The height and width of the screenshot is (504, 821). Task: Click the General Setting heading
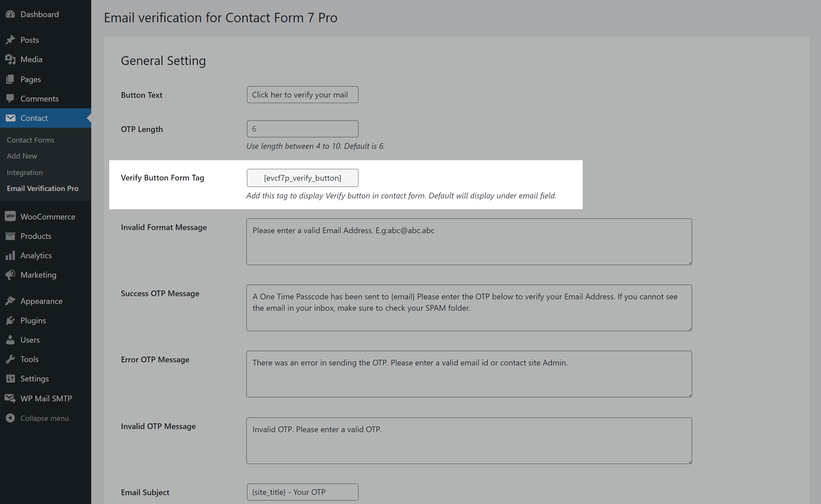163,61
